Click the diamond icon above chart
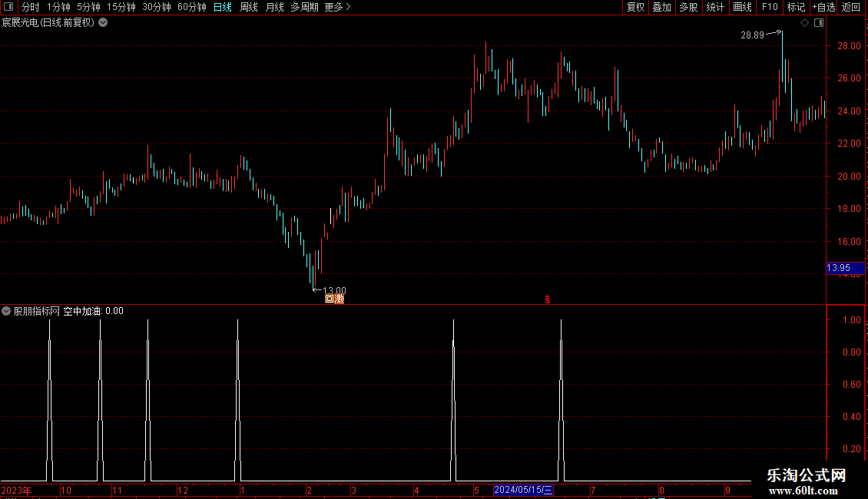868x499 pixels. click(804, 23)
